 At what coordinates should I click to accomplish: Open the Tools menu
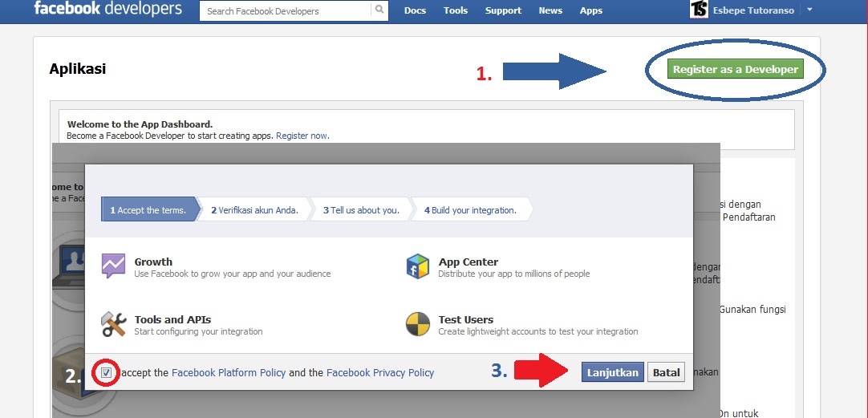click(456, 10)
